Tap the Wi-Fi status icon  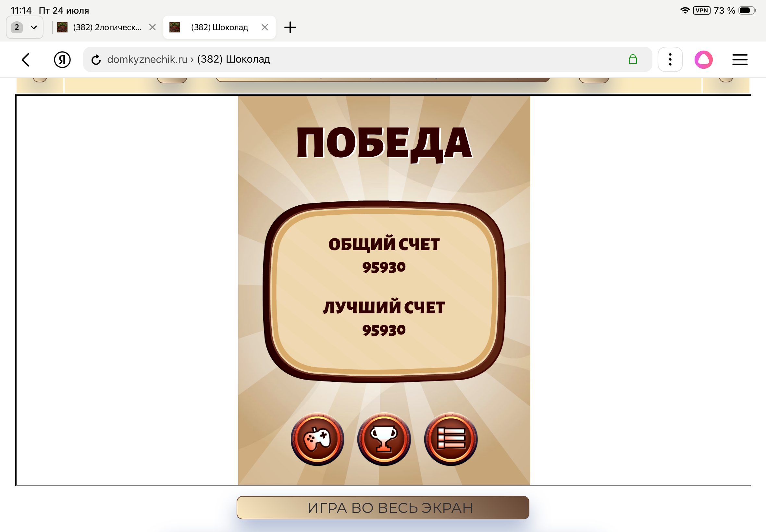[685, 10]
